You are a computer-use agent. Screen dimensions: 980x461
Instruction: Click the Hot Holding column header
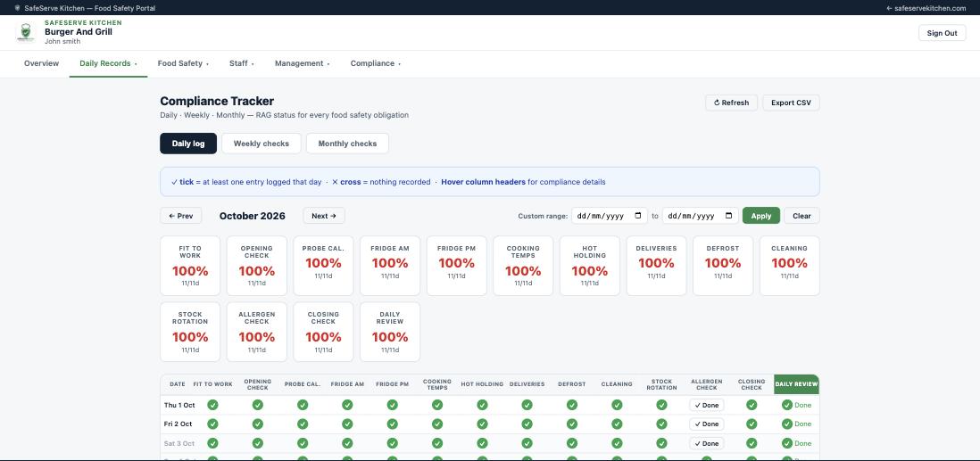[482, 384]
